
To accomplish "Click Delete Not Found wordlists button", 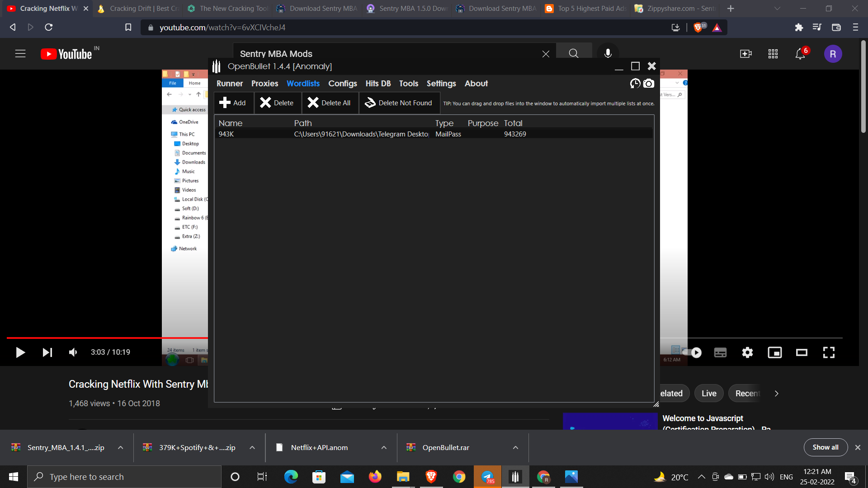I will click(399, 103).
